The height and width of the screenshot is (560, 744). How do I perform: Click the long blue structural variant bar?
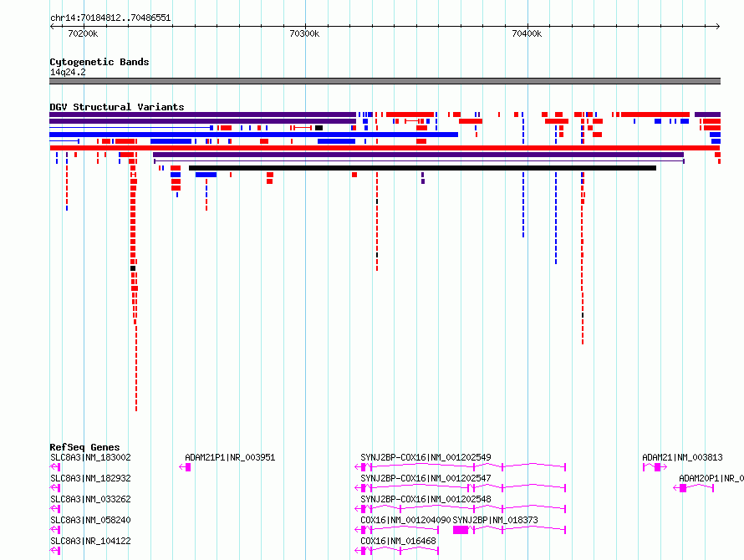(254, 135)
